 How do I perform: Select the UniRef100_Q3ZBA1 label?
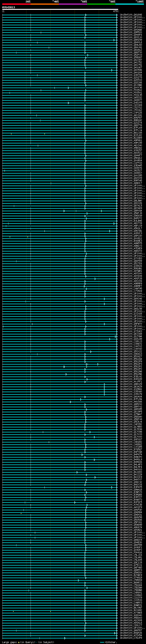[x=131, y=389]
